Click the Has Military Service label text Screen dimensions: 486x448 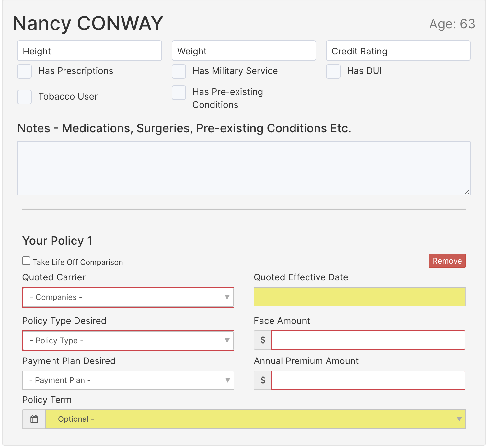click(235, 71)
